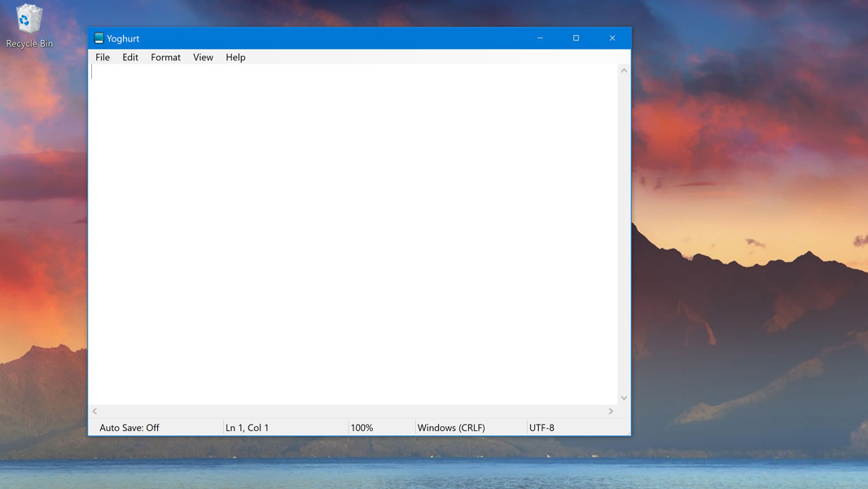Open the View menu

203,58
